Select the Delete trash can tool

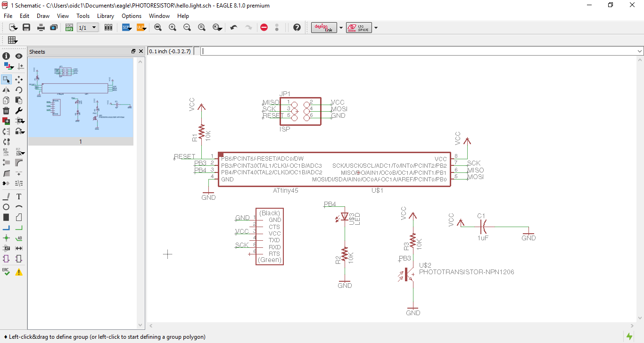pyautogui.click(x=6, y=111)
